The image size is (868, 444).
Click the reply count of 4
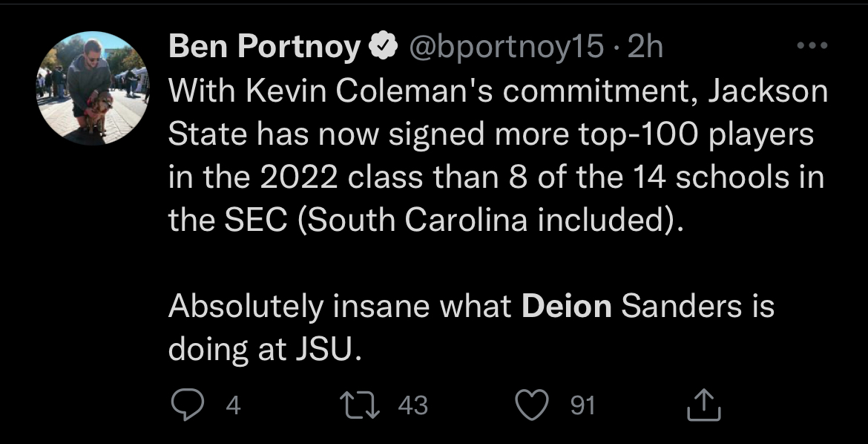[x=233, y=405]
